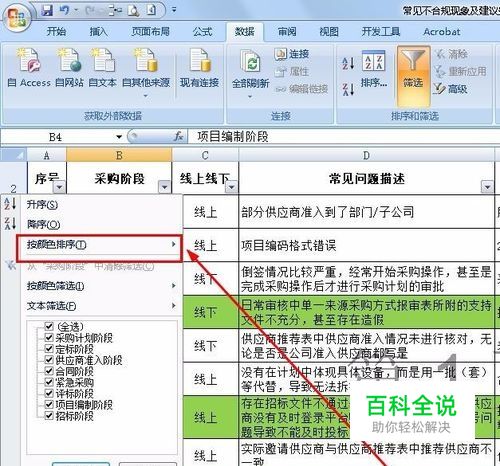Open filter dropdown for 线上线下 column

[x=232, y=188]
